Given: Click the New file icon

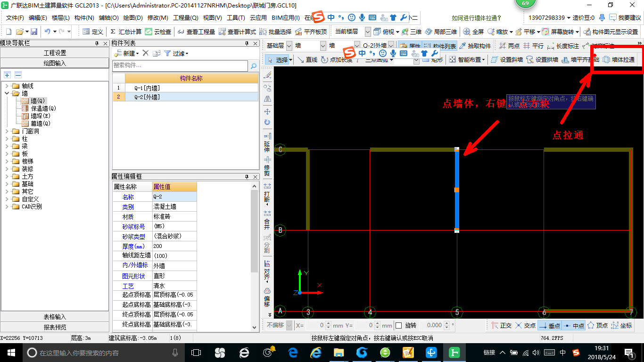Looking at the screenshot, I should [8, 32].
